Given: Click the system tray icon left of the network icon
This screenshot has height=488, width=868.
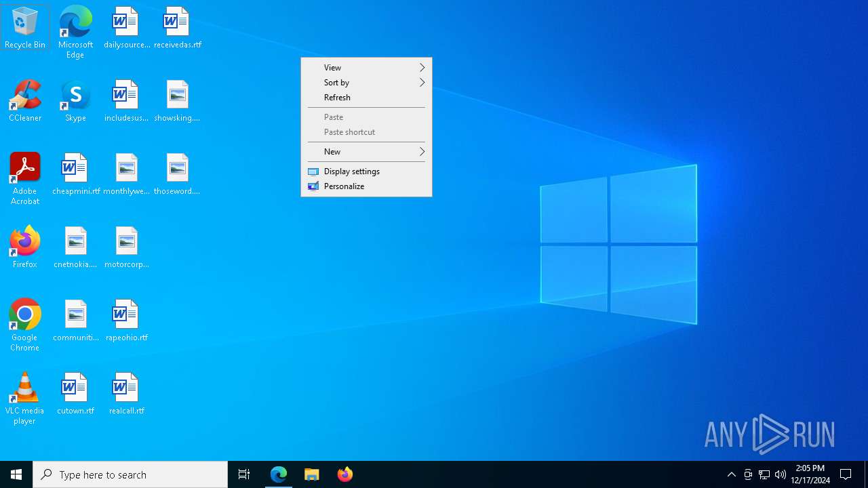Looking at the screenshot, I should click(748, 474).
